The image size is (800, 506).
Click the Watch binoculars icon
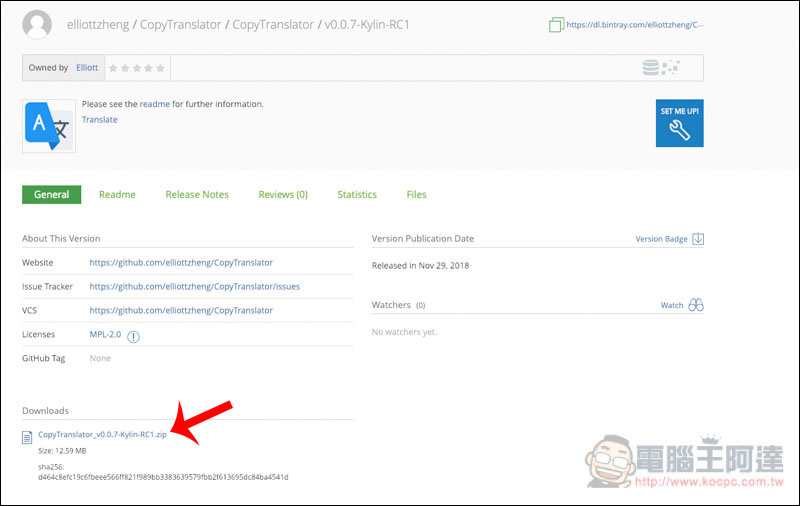[696, 305]
